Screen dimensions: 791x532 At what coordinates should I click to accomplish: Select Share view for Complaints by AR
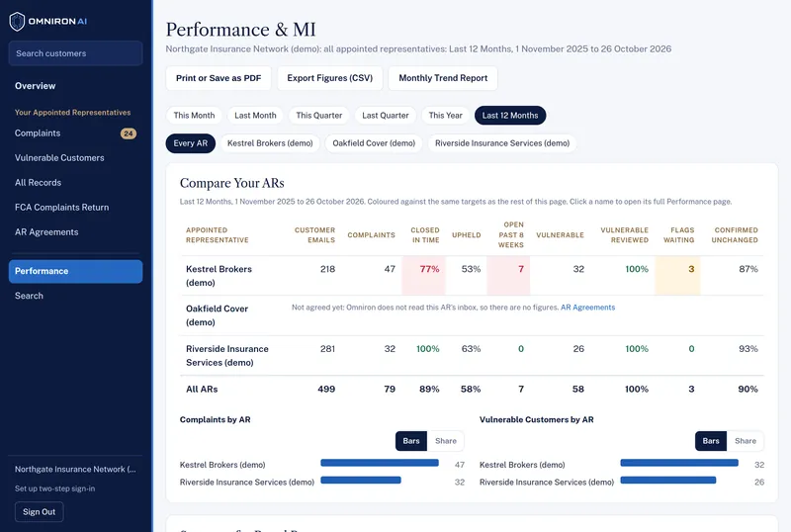[446, 441]
